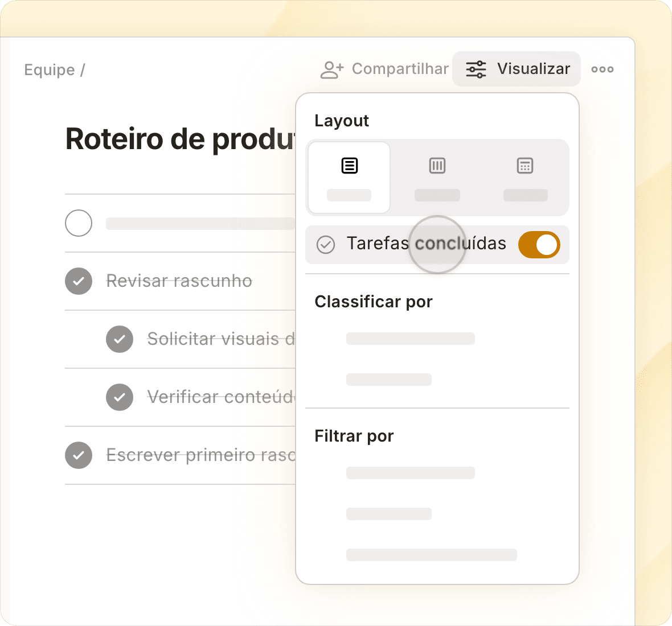Uncheck the Verificar conteúdo subtask
The width and height of the screenshot is (672, 626).
(120, 397)
